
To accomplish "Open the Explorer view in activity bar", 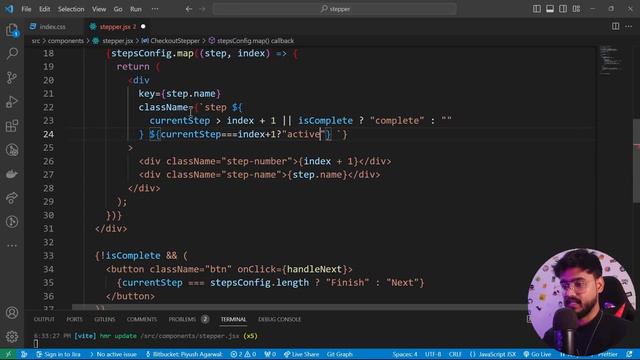I will pos(12,30).
